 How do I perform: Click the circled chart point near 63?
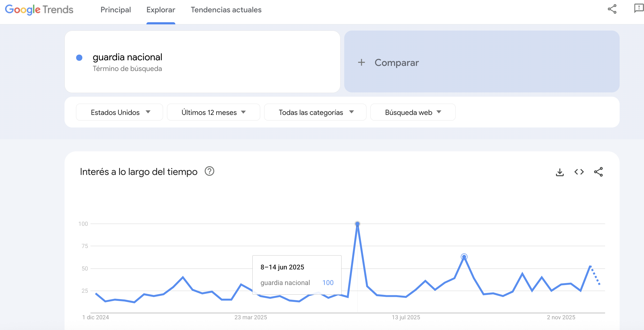(464, 257)
